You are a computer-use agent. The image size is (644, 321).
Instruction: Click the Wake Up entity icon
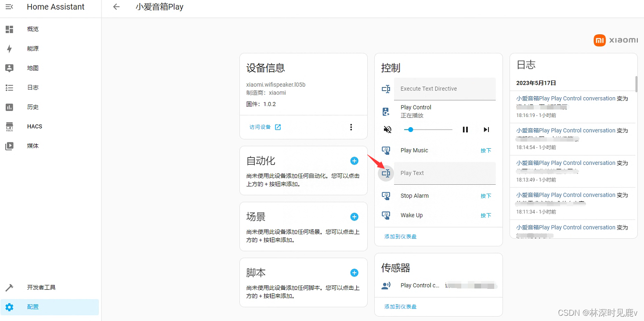click(x=386, y=215)
